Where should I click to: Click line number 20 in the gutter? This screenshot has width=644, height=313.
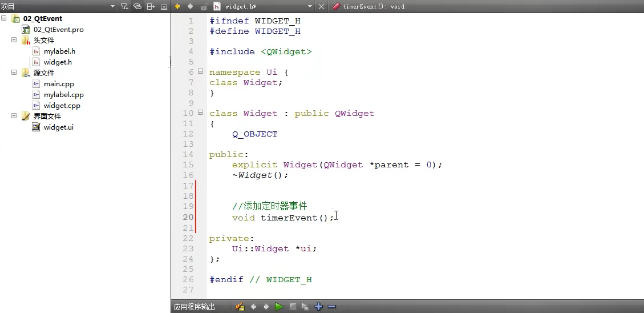[x=188, y=218]
